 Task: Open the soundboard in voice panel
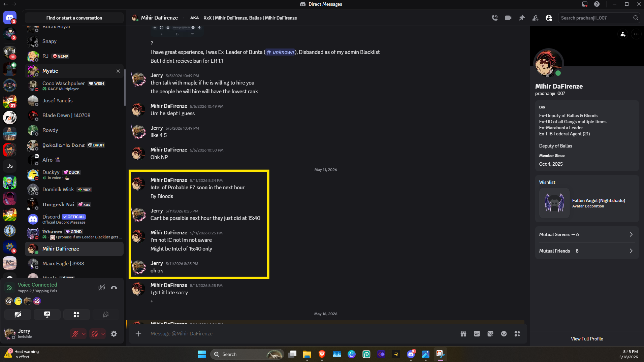(106, 315)
